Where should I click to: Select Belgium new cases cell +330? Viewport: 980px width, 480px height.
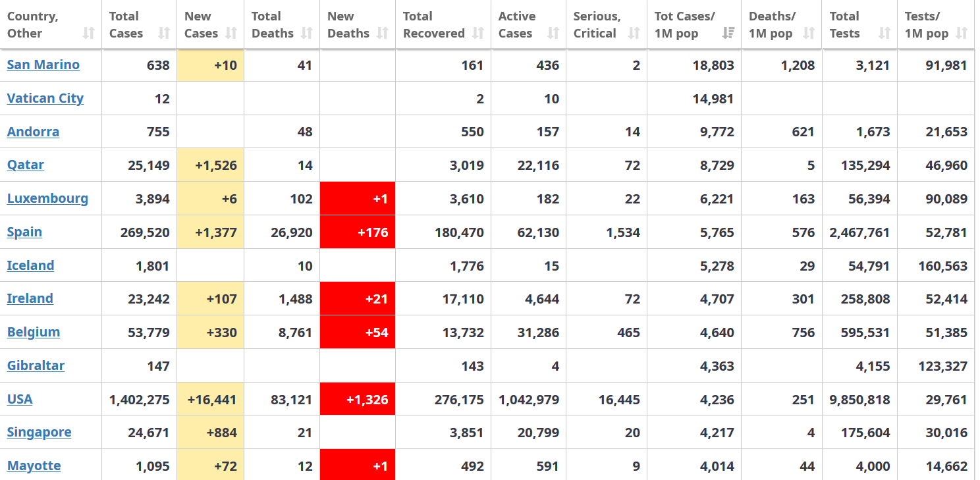pos(211,332)
